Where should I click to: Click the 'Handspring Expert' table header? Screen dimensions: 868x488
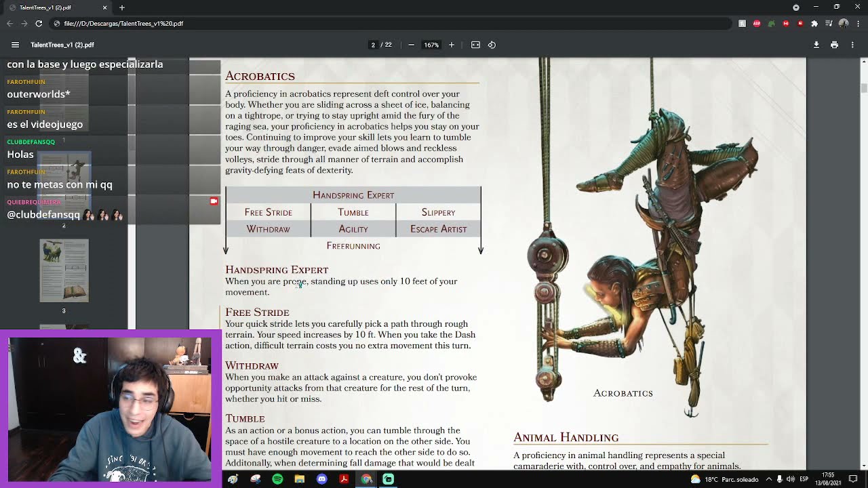click(x=353, y=195)
